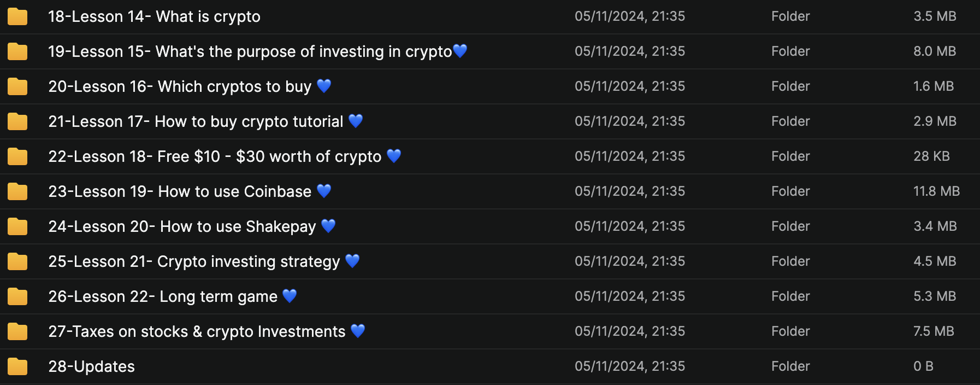Select folder icon for 24-Lesson 20 Shakepay
Image resolution: width=980 pixels, height=385 pixels.
point(17,226)
